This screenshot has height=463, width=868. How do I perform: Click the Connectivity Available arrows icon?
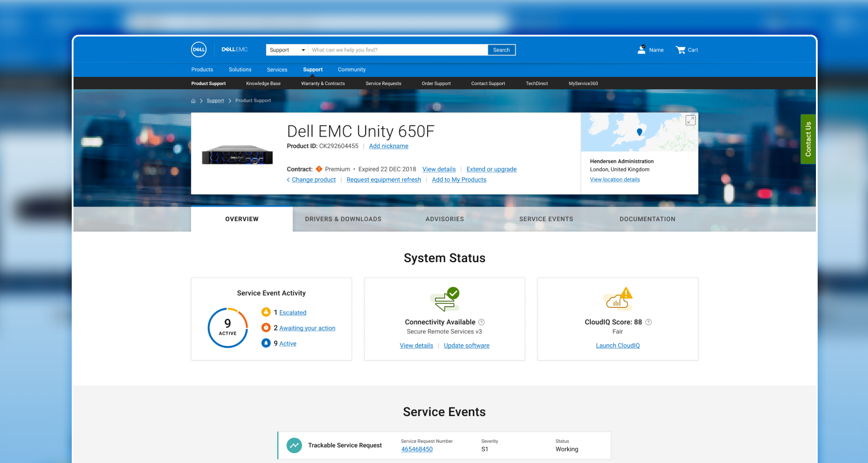[x=444, y=300]
